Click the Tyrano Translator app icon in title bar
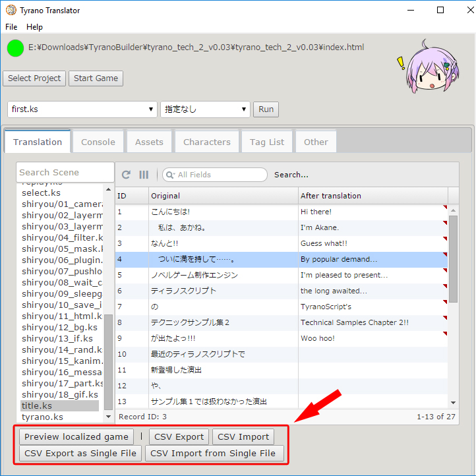The image size is (476, 476). [11, 10]
